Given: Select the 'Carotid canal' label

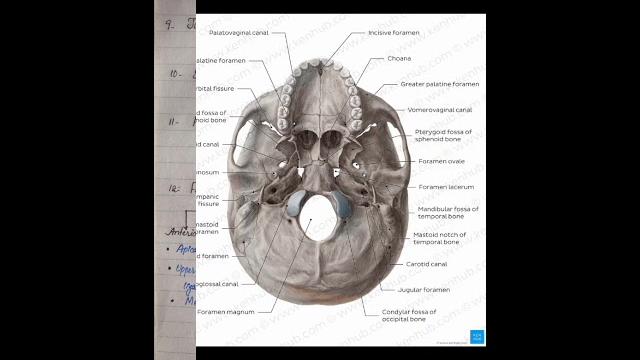Looking at the screenshot, I should click(x=427, y=264).
